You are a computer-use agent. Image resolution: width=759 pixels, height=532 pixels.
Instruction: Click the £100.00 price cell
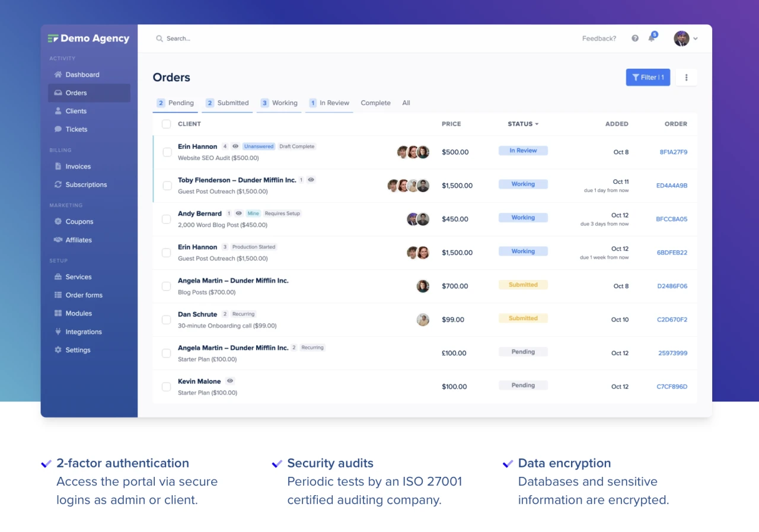454,353
